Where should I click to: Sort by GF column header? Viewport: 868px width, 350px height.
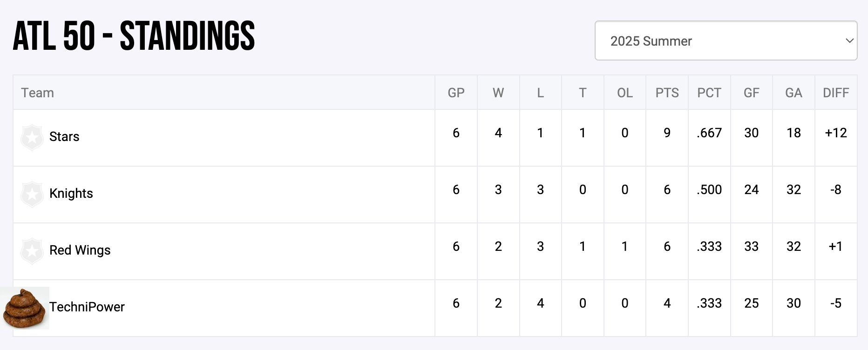[751, 93]
